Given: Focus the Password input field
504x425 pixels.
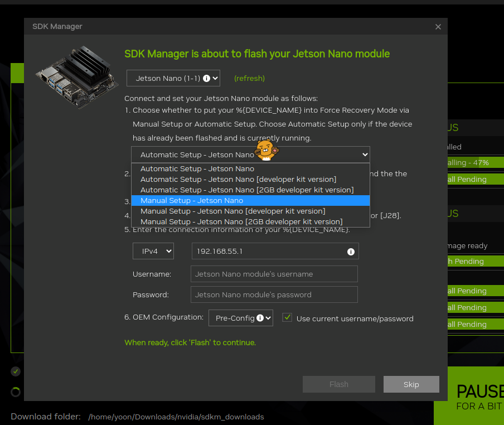Looking at the screenshot, I should tap(274, 294).
